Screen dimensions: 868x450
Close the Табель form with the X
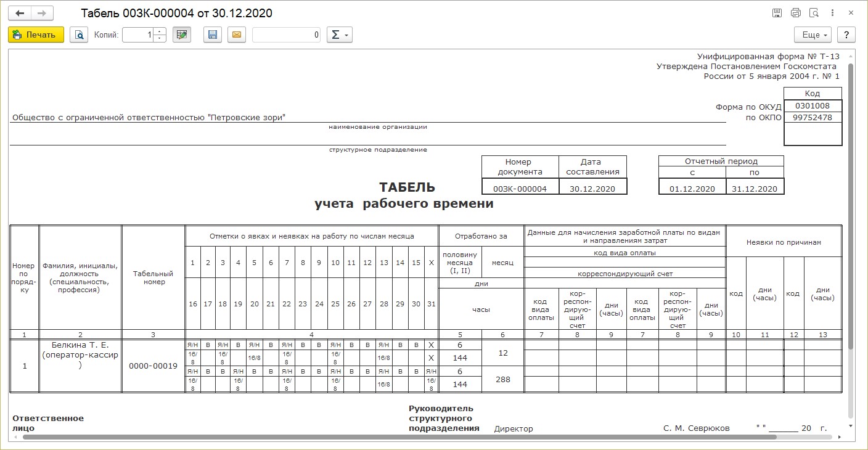click(852, 13)
